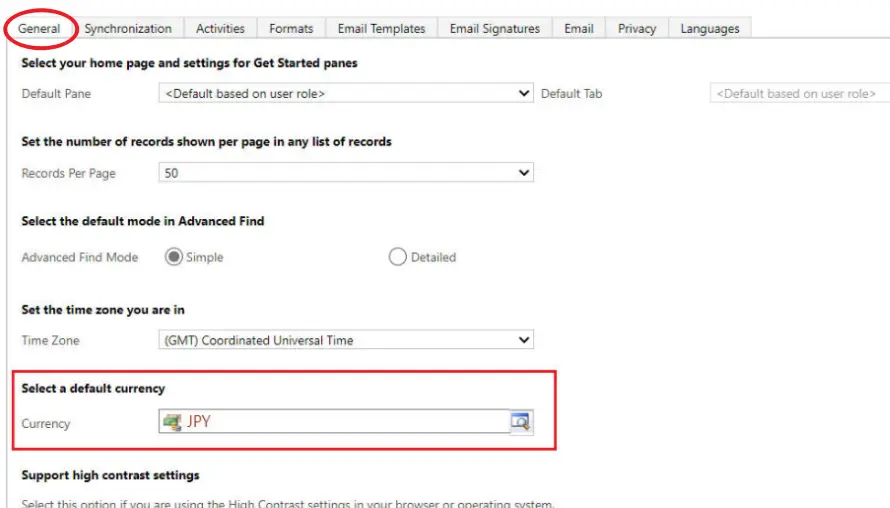Click the JPY currency record icon

click(x=173, y=422)
